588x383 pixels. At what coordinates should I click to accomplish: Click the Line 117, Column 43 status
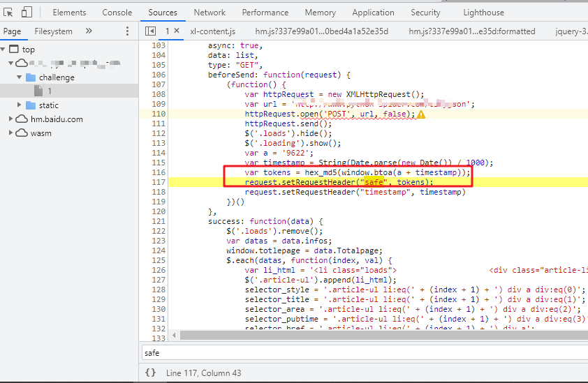204,373
